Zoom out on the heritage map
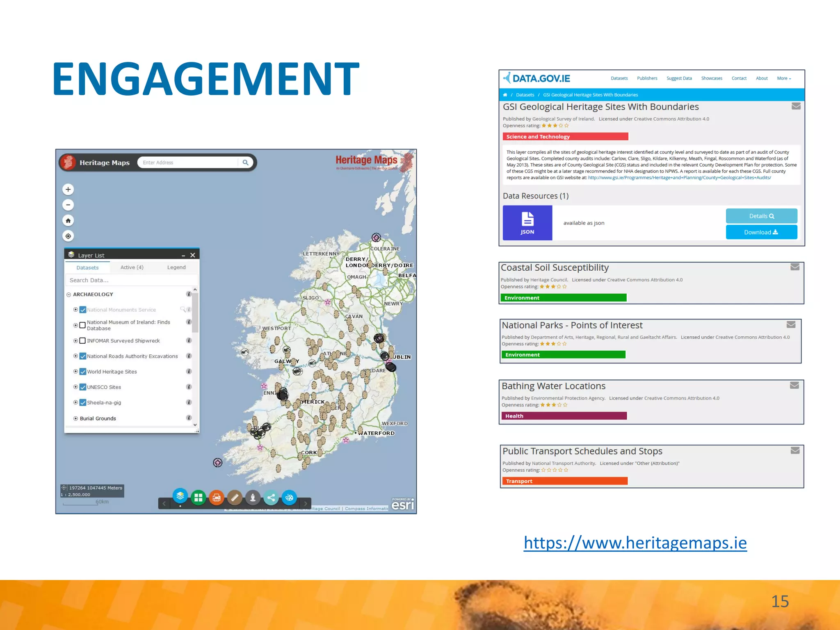The image size is (840, 630). coord(68,205)
